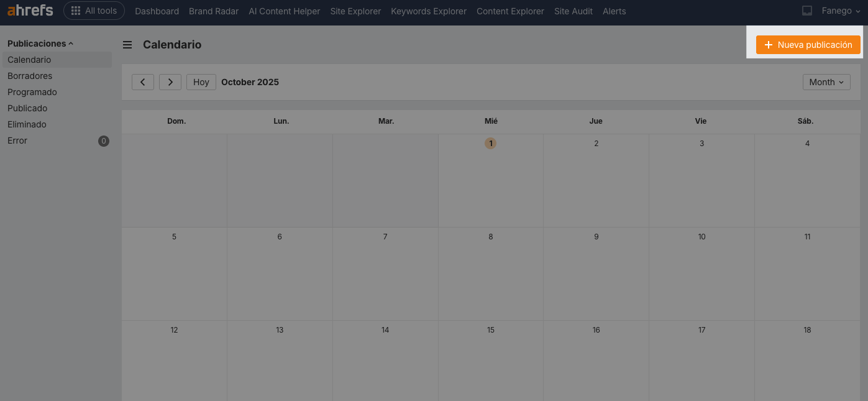Viewport: 868px width, 401px height.
Task: Click the Error count badge showing 0
Action: click(104, 141)
